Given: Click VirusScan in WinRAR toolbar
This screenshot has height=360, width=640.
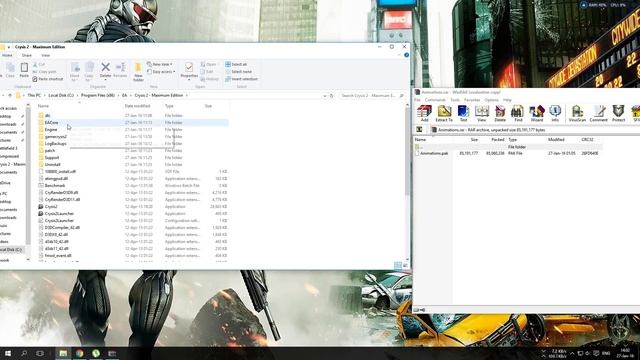Looking at the screenshot, I should [577, 113].
